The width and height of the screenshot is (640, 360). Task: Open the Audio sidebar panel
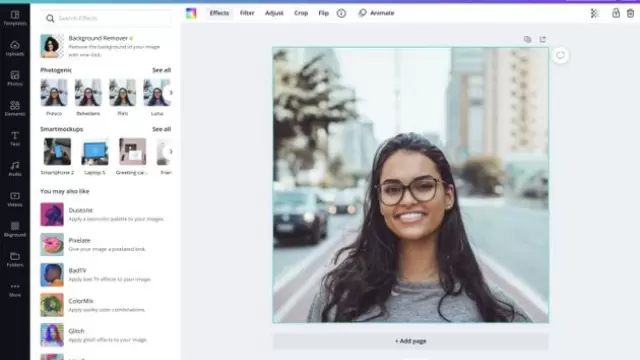tap(15, 169)
